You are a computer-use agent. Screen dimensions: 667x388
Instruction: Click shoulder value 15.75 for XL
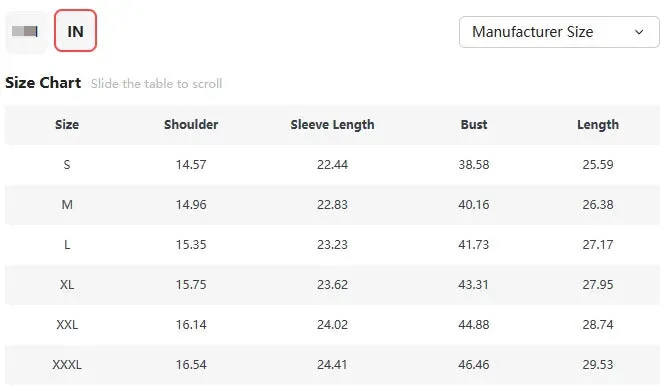click(191, 285)
